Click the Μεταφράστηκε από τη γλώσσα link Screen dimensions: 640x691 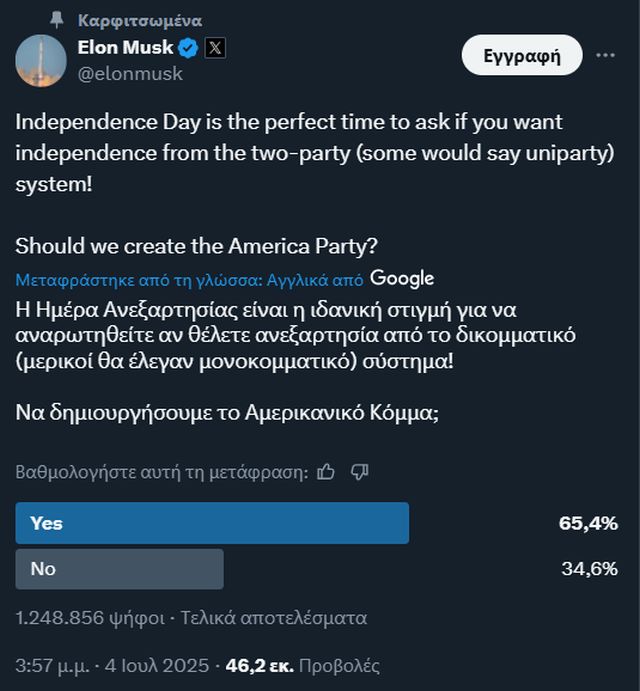[190, 279]
